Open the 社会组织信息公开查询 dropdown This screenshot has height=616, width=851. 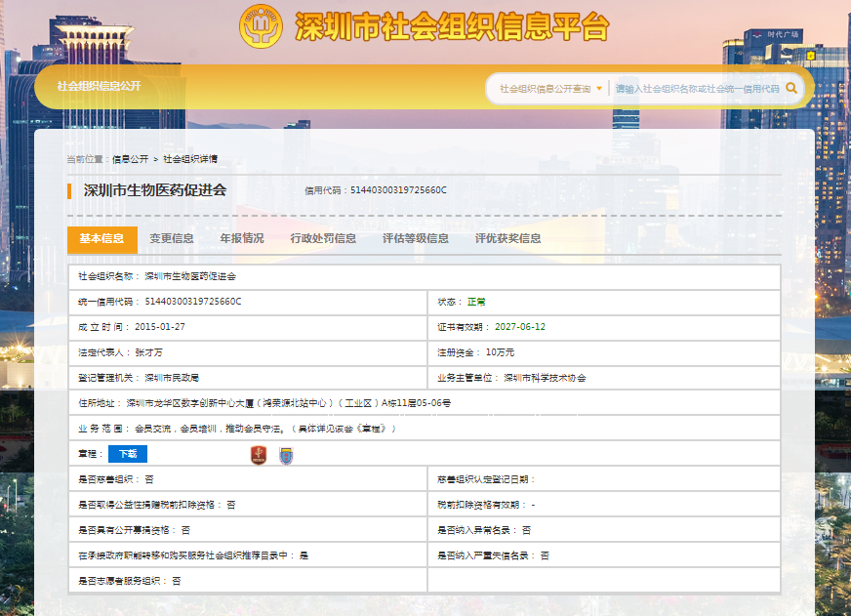[550, 88]
